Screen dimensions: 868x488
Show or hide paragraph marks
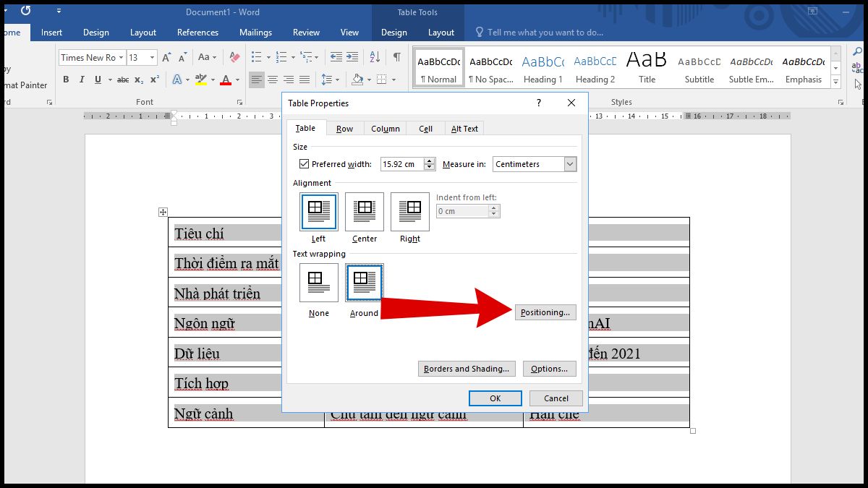tap(396, 57)
